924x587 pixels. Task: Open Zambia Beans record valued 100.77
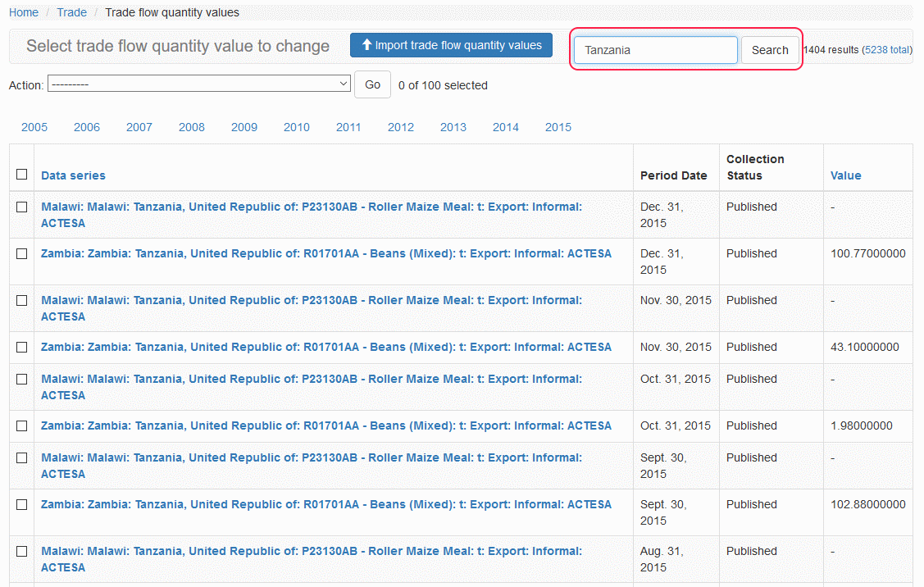tap(325, 254)
